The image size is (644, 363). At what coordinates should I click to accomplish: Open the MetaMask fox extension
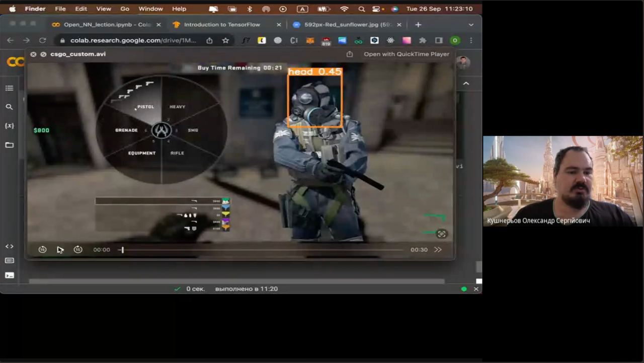point(310,40)
